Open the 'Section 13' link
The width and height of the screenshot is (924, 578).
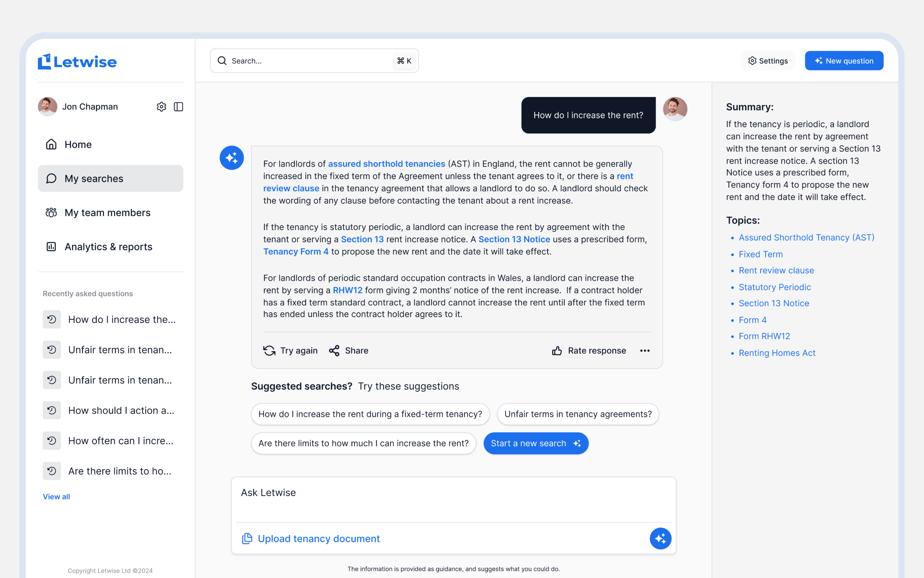pos(362,239)
